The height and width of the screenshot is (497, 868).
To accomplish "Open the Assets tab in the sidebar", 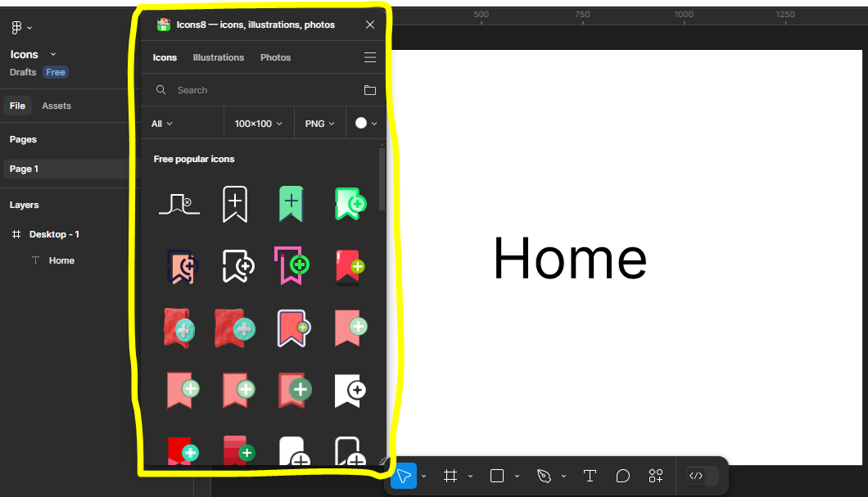I will coord(57,106).
